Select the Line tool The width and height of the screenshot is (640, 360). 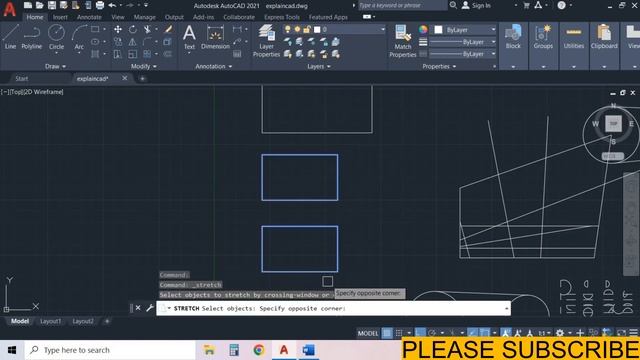click(x=10, y=37)
